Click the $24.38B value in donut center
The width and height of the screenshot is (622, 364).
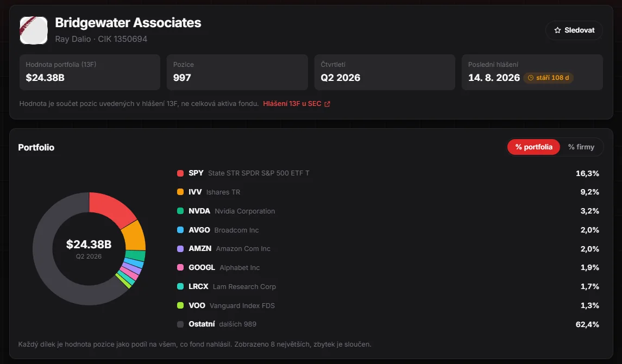(89, 244)
